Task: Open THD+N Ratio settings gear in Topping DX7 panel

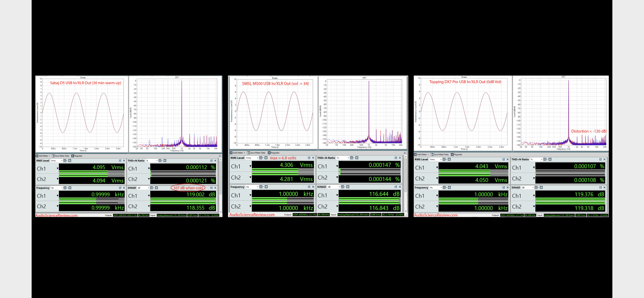Action: point(550,159)
